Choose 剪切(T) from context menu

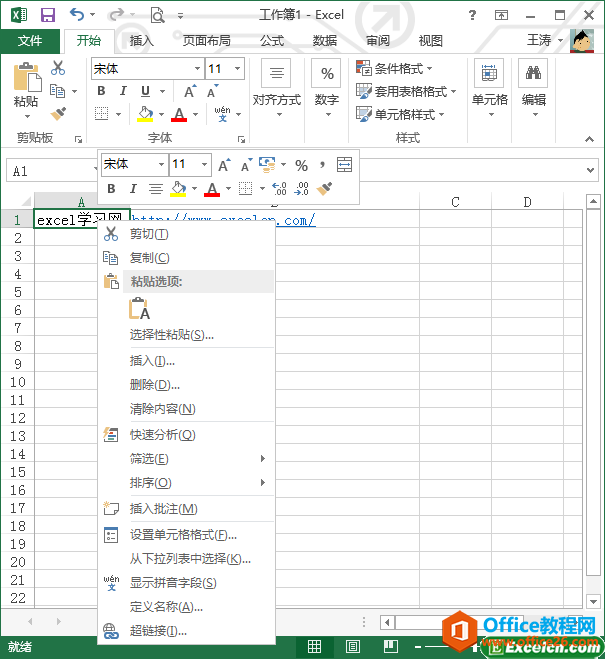point(187,234)
